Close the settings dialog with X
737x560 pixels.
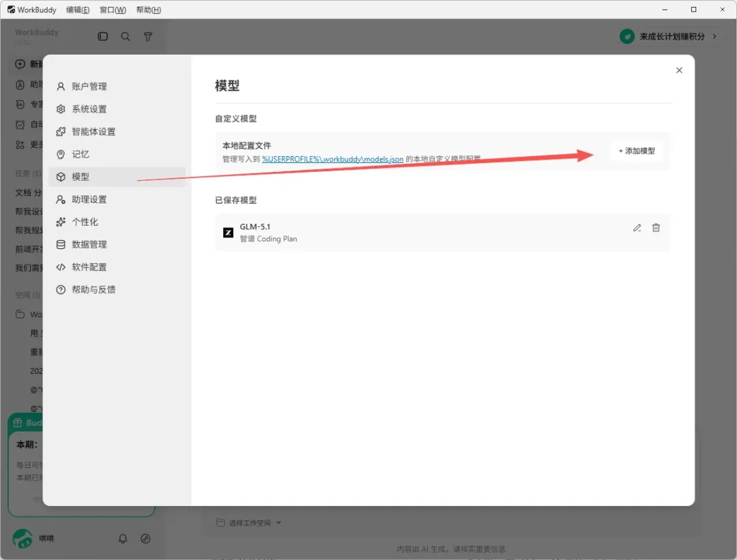pos(679,70)
